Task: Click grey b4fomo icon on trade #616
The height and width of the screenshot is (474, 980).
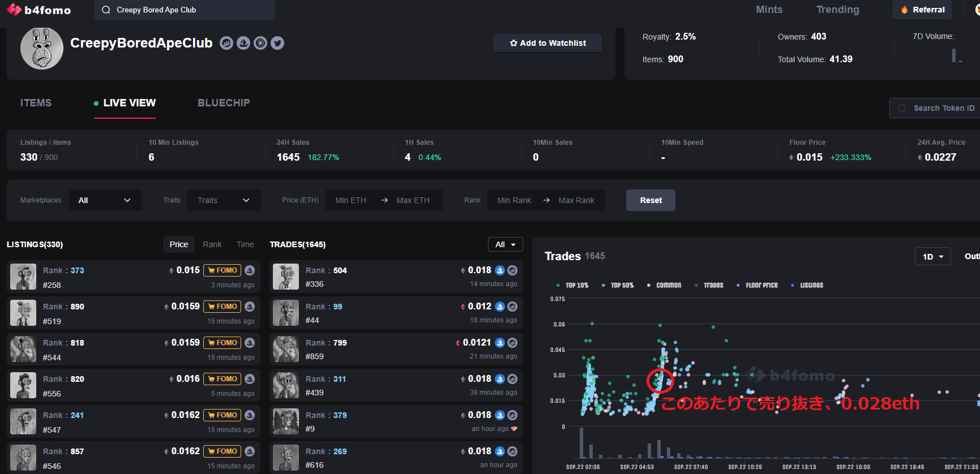Action: [x=512, y=451]
